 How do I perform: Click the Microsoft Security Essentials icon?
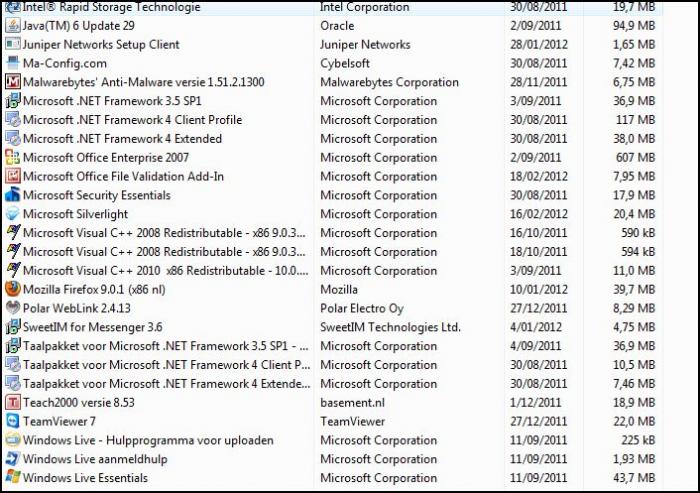12,195
